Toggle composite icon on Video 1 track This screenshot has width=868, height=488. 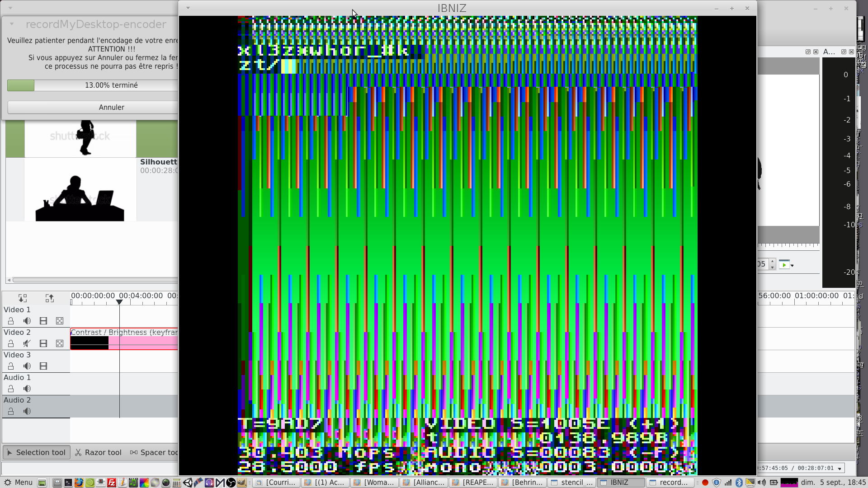60,321
